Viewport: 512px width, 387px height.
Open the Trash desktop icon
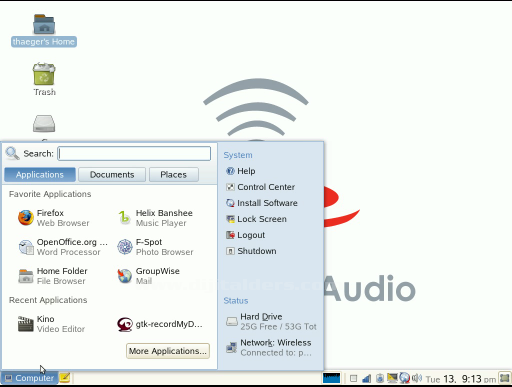44,79
